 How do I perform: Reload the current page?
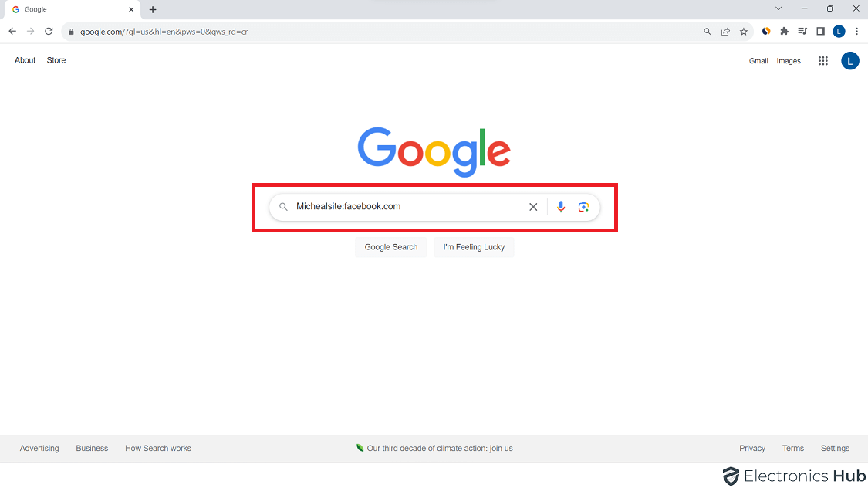[x=49, y=32]
